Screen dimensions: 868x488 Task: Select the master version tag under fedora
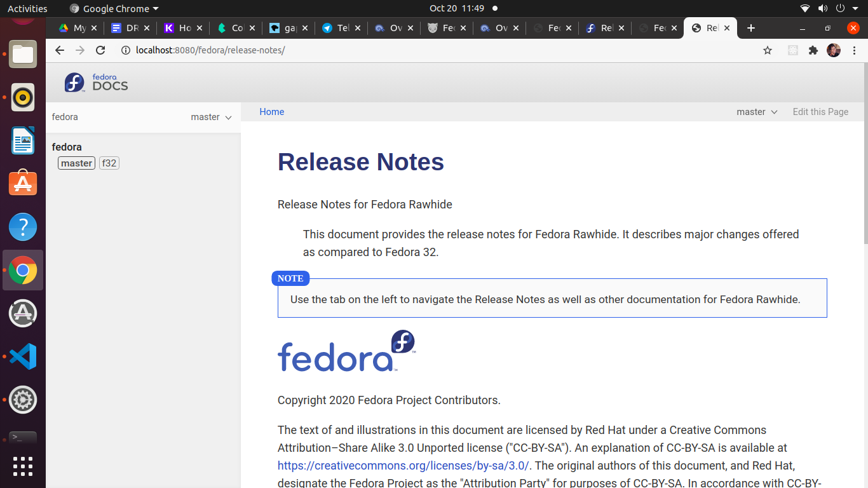pos(77,163)
